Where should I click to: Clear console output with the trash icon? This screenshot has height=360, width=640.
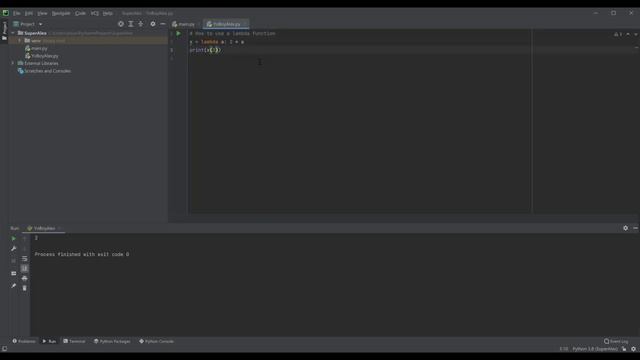coord(24,288)
